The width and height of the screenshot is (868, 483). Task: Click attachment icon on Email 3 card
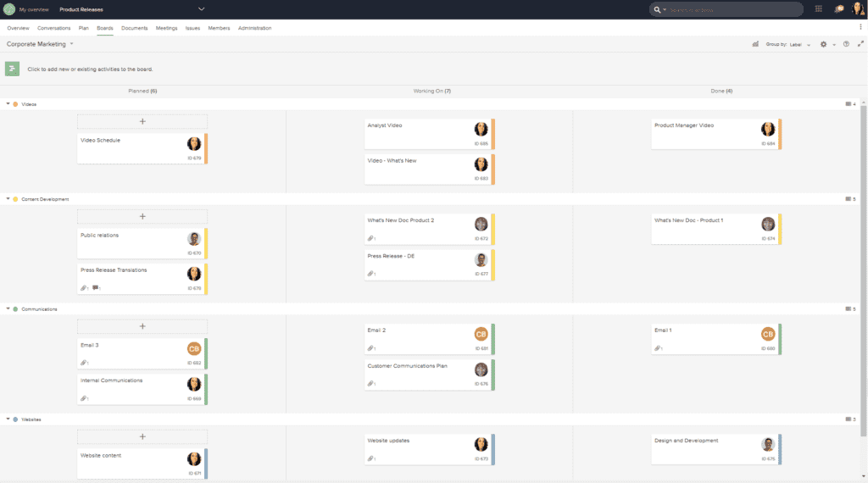click(84, 363)
